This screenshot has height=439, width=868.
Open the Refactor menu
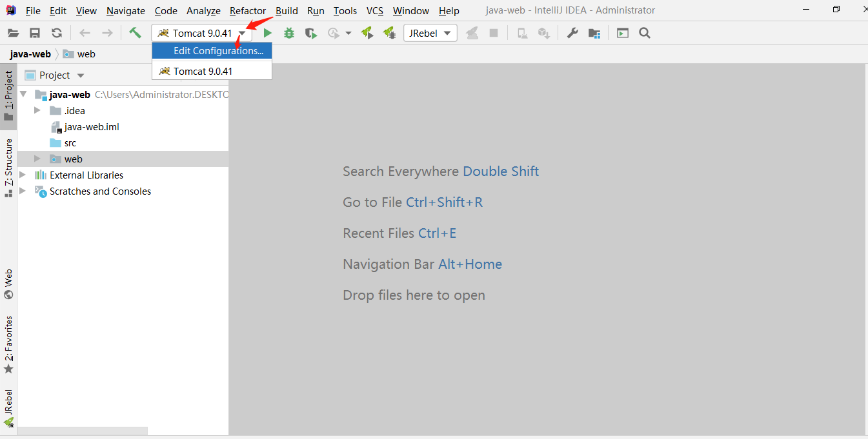[248, 10]
